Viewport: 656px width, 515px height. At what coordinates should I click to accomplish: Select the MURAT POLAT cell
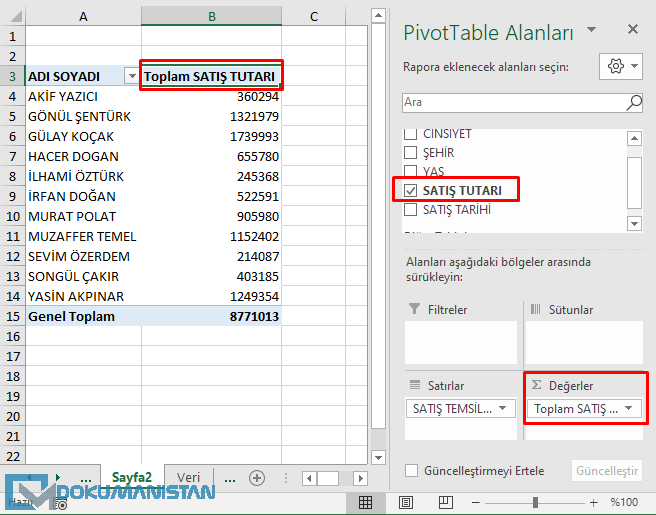point(83,216)
